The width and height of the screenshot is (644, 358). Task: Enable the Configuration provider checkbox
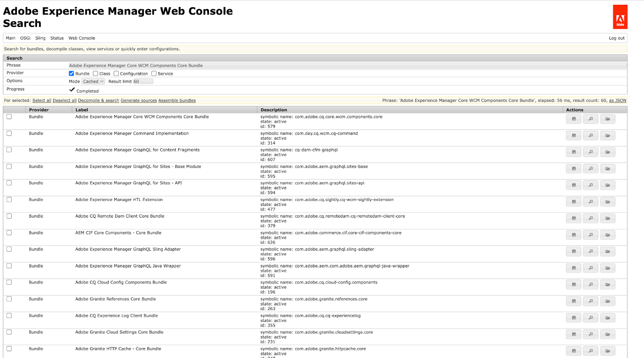[116, 73]
